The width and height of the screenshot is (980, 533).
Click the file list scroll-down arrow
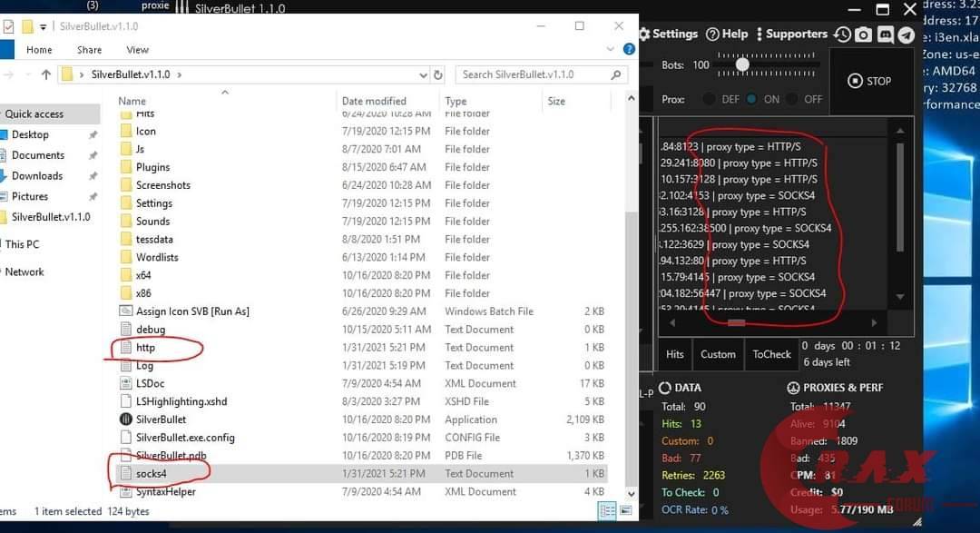tap(631, 494)
